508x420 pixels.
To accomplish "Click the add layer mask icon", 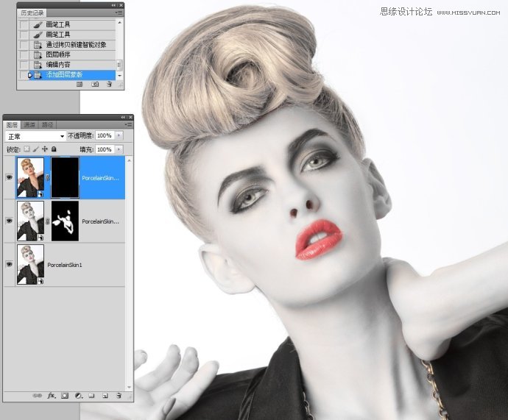I will click(x=65, y=396).
